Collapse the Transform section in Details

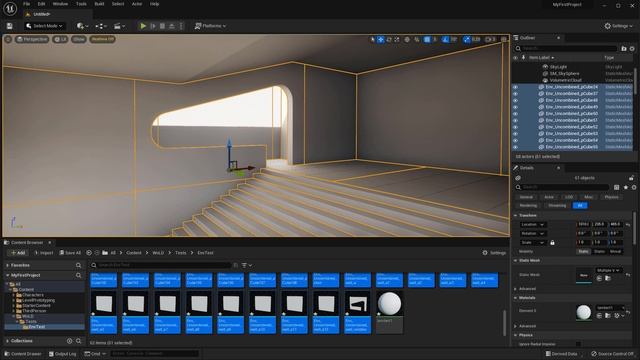pyautogui.click(x=516, y=215)
